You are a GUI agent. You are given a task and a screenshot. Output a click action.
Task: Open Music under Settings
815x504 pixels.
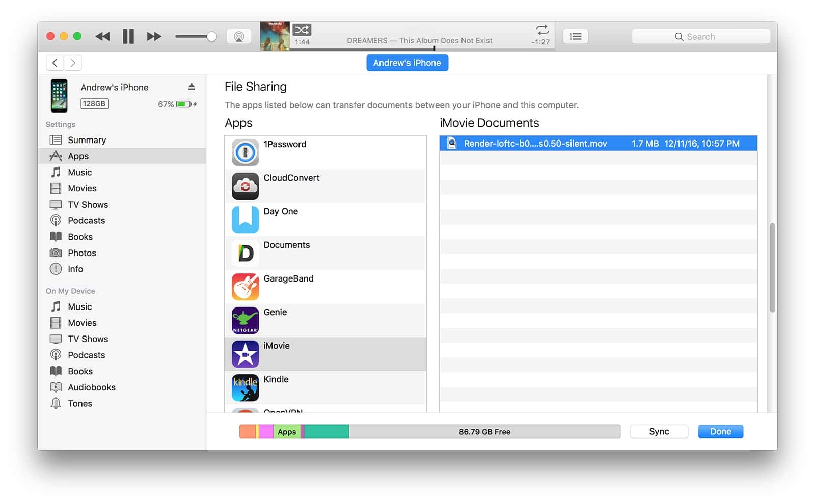[122, 172]
